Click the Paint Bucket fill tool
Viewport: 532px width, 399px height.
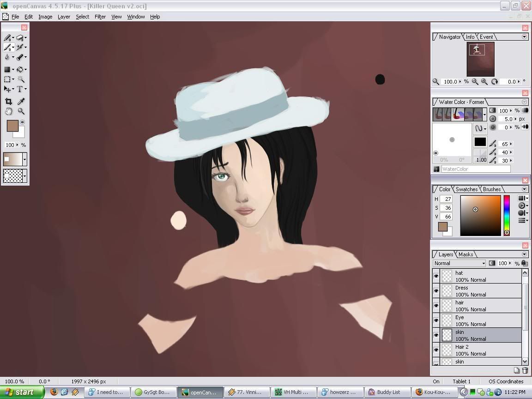tap(20, 69)
